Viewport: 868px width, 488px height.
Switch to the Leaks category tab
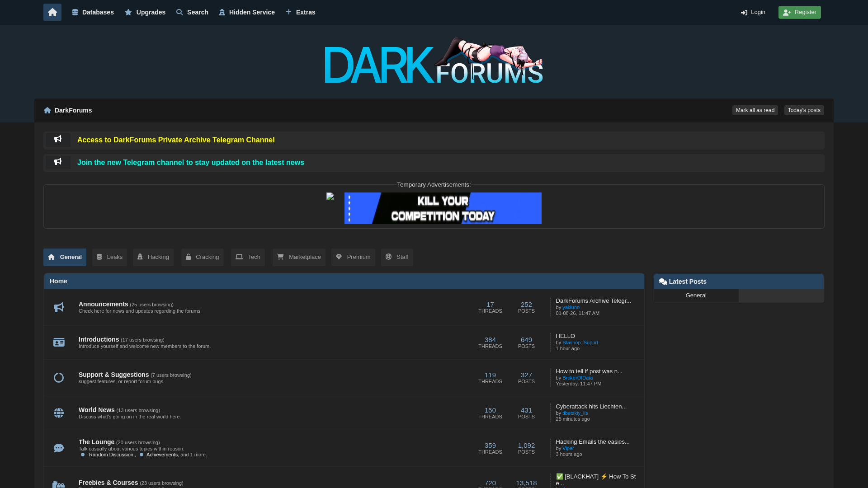click(109, 257)
